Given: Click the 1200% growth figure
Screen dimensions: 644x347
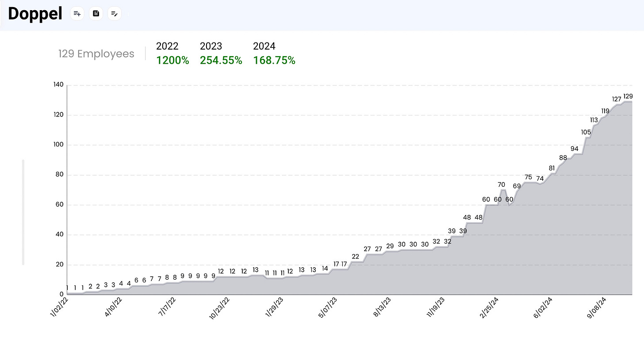Looking at the screenshot, I should (172, 61).
